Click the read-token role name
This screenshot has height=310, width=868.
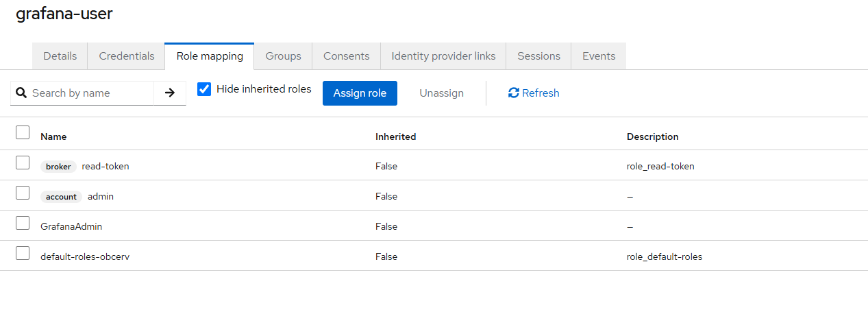tap(106, 166)
